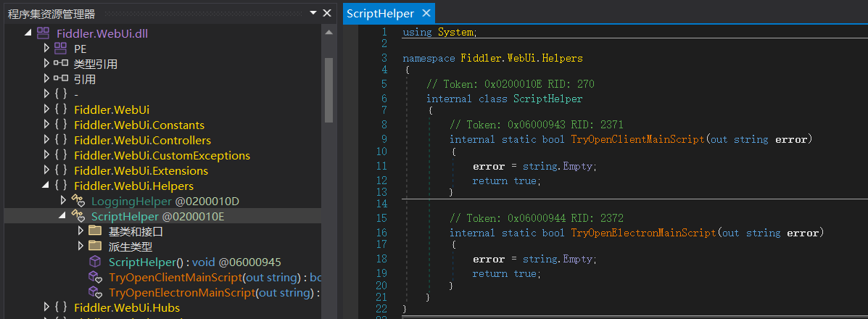The width and height of the screenshot is (868, 319).
Task: Expand the LoggingHelper class node
Action: pyautogui.click(x=64, y=201)
